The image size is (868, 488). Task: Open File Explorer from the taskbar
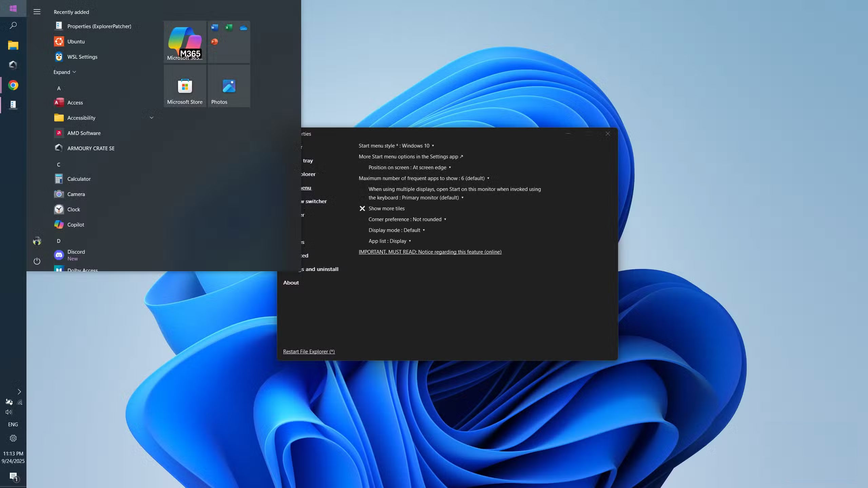(13, 45)
